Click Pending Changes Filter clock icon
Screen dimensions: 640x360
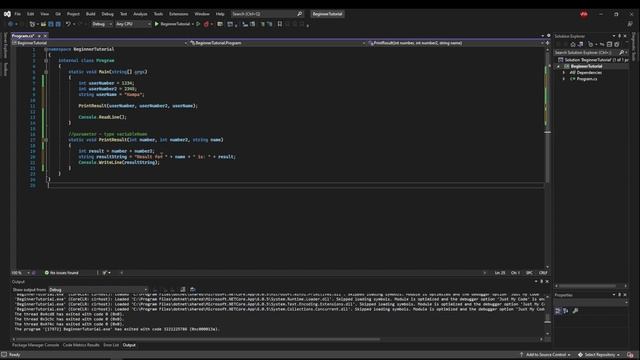(x=590, y=44)
